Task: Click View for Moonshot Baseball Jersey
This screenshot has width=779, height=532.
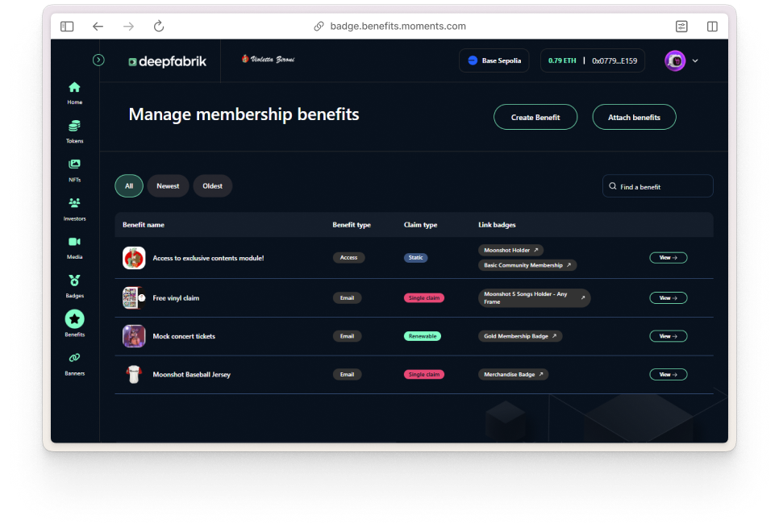Action: tap(668, 375)
